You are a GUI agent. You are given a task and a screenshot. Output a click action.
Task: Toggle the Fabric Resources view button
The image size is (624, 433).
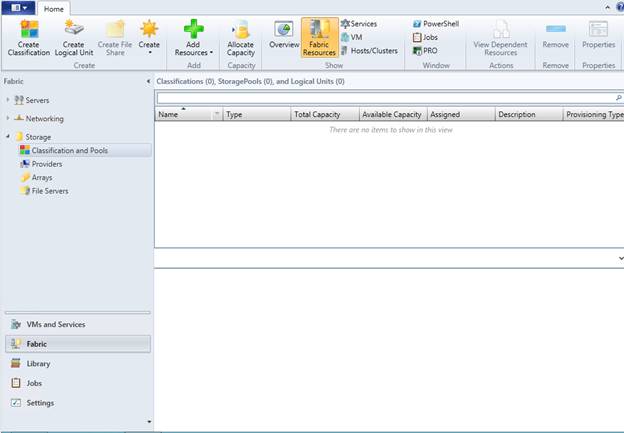coord(319,37)
